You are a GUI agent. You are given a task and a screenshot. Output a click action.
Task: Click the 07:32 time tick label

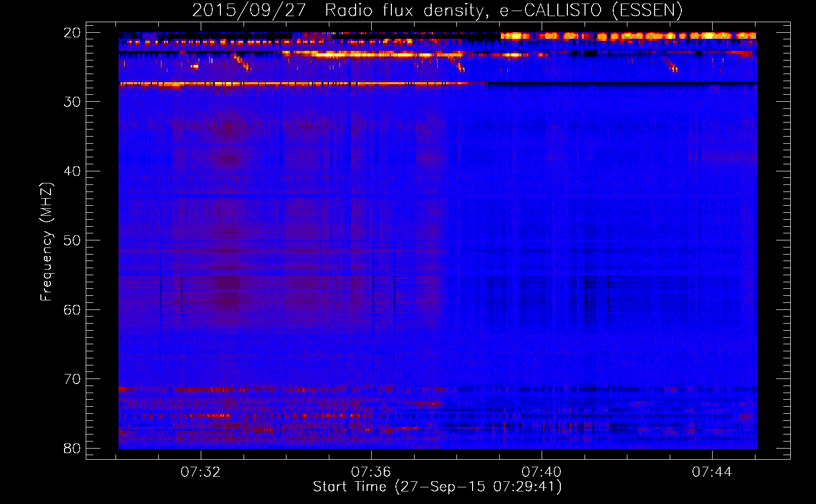(x=201, y=472)
